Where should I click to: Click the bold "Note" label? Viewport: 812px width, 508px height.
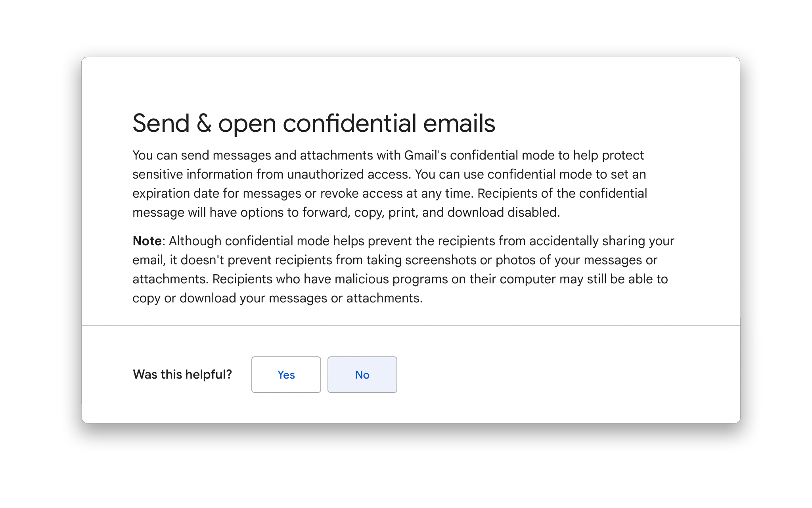coord(147,241)
